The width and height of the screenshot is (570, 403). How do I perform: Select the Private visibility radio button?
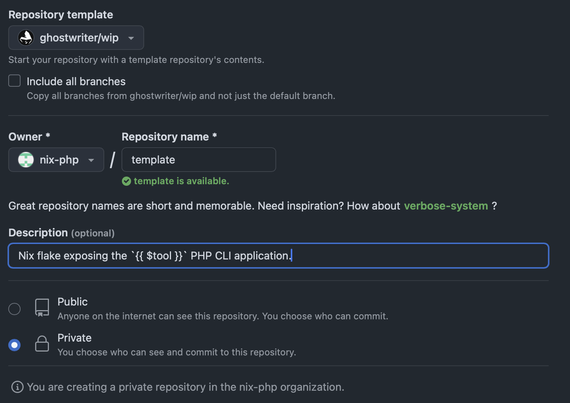15,344
